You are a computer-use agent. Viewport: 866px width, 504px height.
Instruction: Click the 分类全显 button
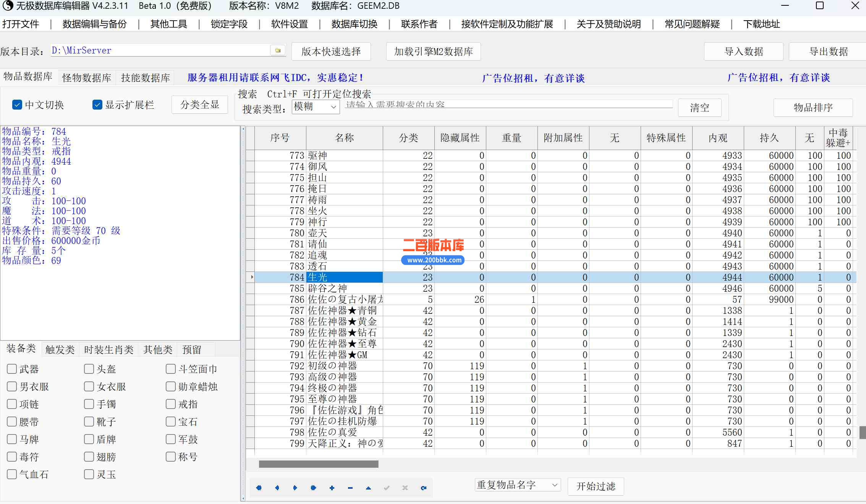pos(199,105)
